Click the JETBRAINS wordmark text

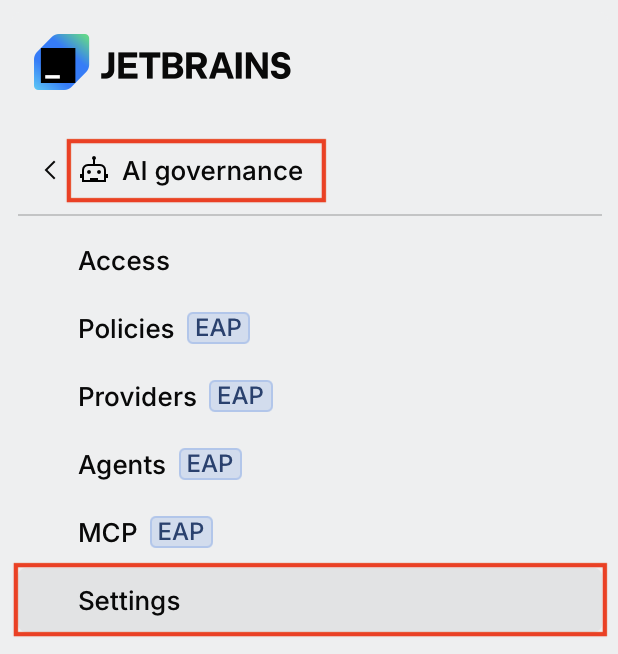tap(196, 65)
